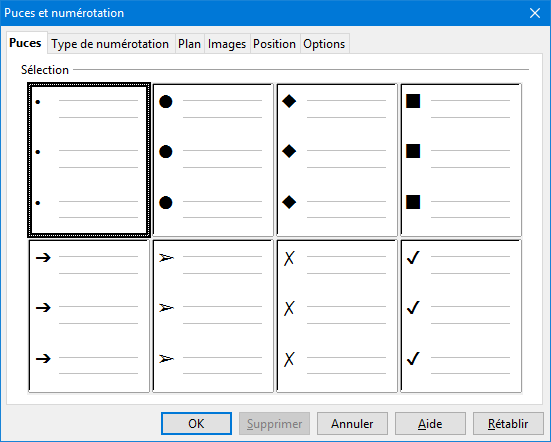Go to the Images tab
The width and height of the screenshot is (551, 442).
click(227, 44)
